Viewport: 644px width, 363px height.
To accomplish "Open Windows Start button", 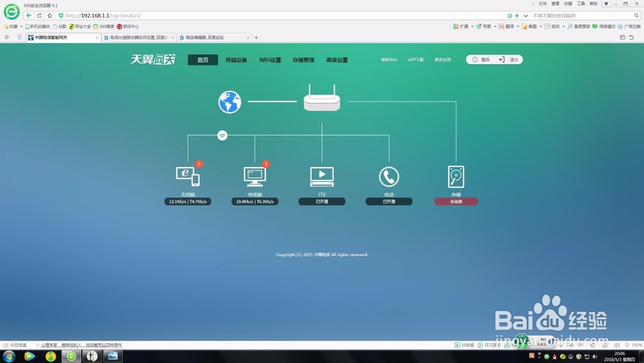I will [x=9, y=356].
